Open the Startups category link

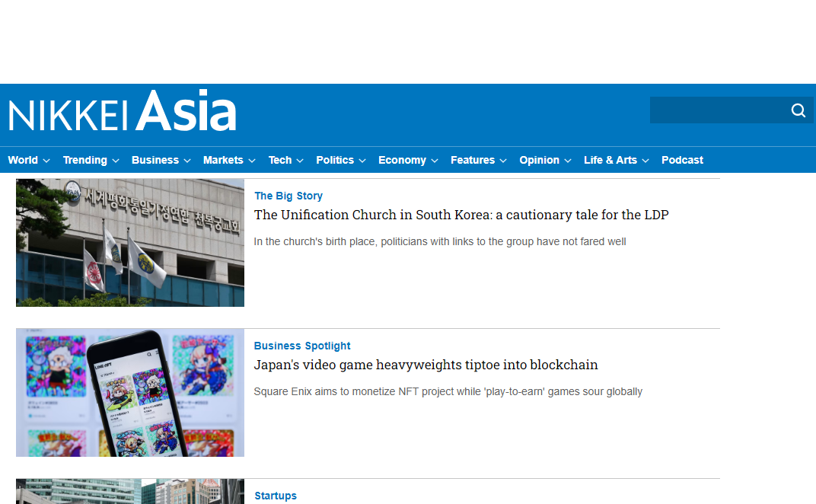coord(276,496)
